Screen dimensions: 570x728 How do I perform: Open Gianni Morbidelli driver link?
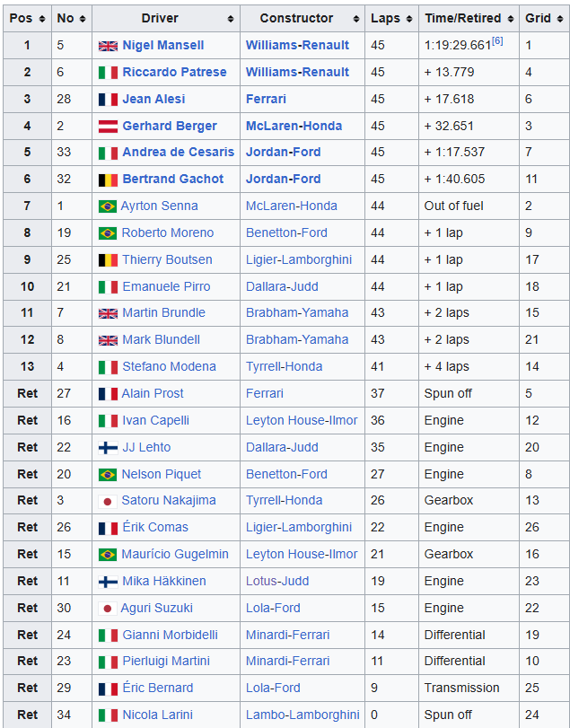click(170, 635)
